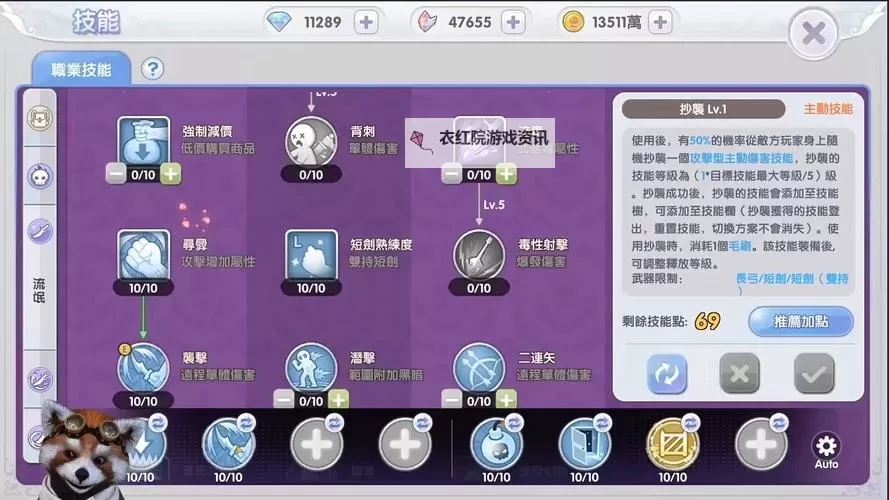Select the skull class in sidebar
This screenshot has width=889, height=500.
pos(40,176)
